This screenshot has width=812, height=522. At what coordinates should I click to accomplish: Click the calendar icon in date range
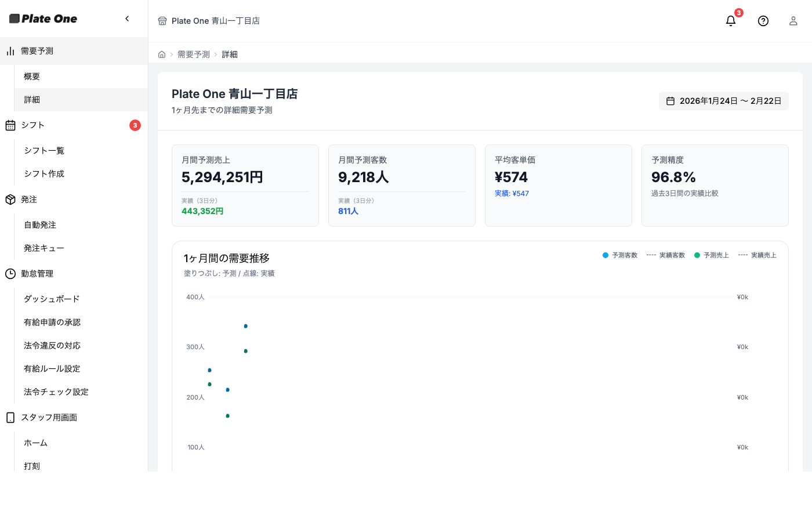(x=670, y=101)
